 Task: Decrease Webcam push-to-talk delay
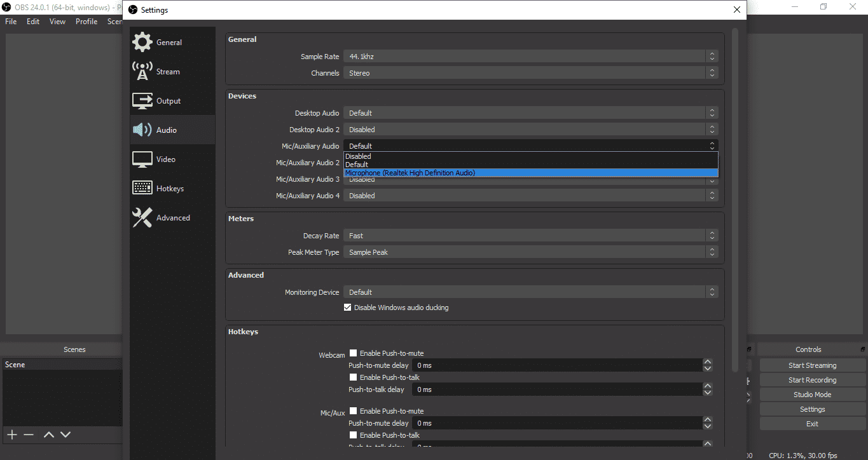coord(708,393)
